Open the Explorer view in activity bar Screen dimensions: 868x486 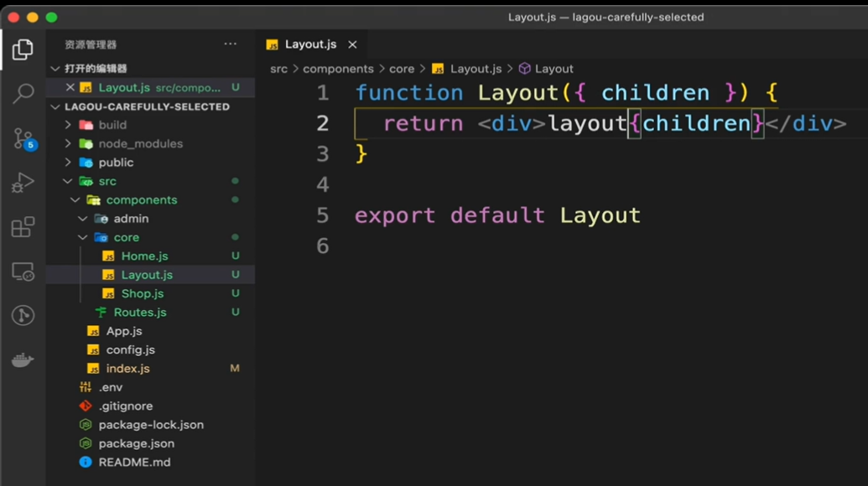click(23, 49)
